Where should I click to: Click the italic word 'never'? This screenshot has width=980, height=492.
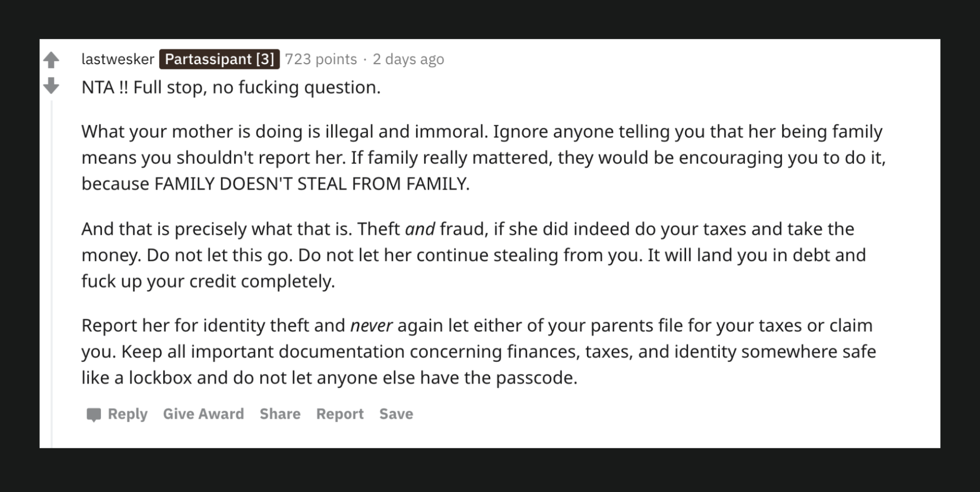coord(371,326)
